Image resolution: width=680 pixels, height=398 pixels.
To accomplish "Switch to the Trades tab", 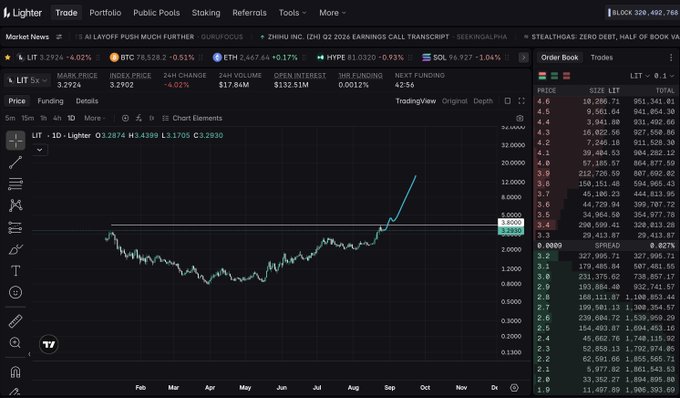I will [602, 57].
